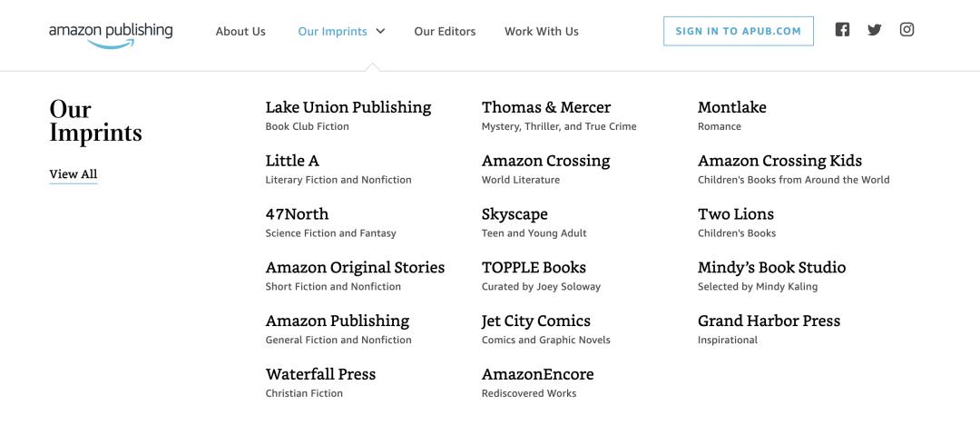Open the Instagram profile icon
This screenshot has height=435, width=980.
click(906, 29)
